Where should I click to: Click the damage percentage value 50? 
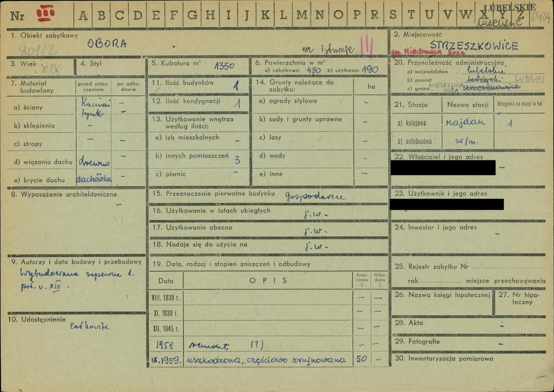point(361,359)
